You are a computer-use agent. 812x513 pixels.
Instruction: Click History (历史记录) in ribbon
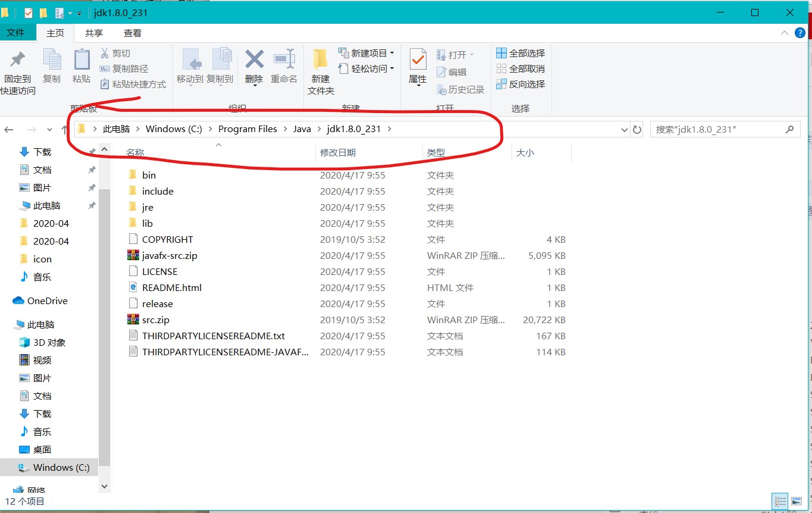coord(460,90)
